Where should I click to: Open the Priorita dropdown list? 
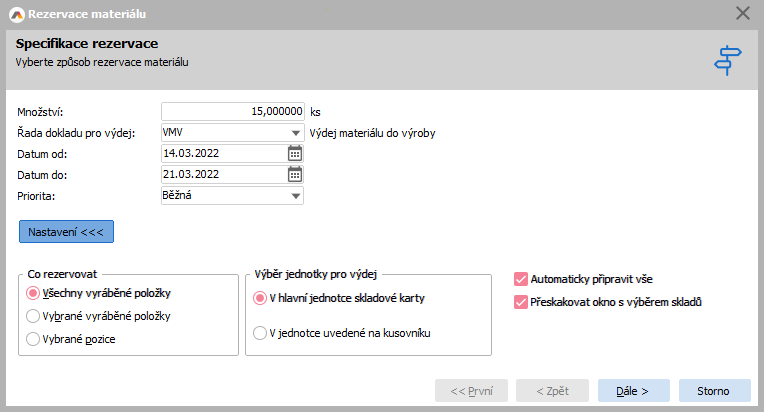click(x=296, y=195)
